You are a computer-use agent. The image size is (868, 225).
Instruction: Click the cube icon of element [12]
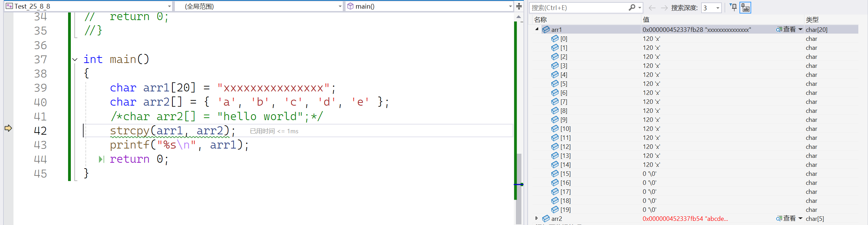pos(555,146)
